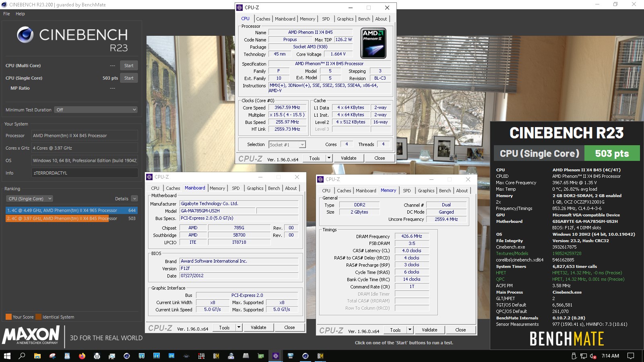Click the CPU-Z Memory window title icon
Screen dimensions: 644x362
pyautogui.click(x=320, y=179)
